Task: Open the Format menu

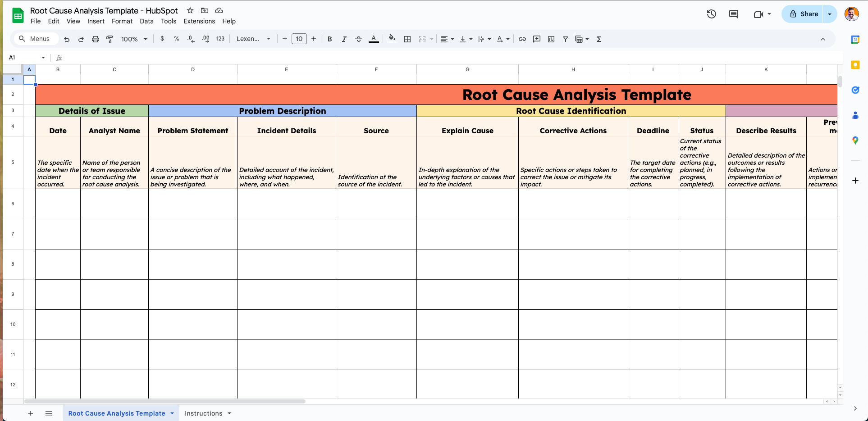Action: pyautogui.click(x=122, y=21)
